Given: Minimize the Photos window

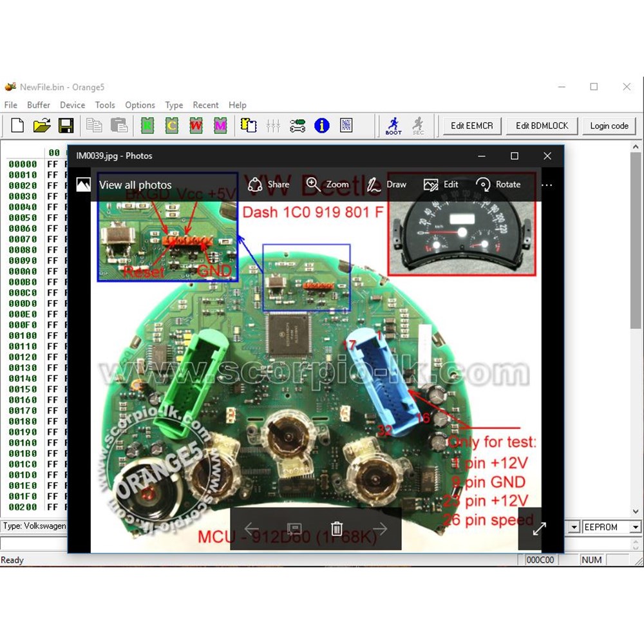Looking at the screenshot, I should coord(482,156).
